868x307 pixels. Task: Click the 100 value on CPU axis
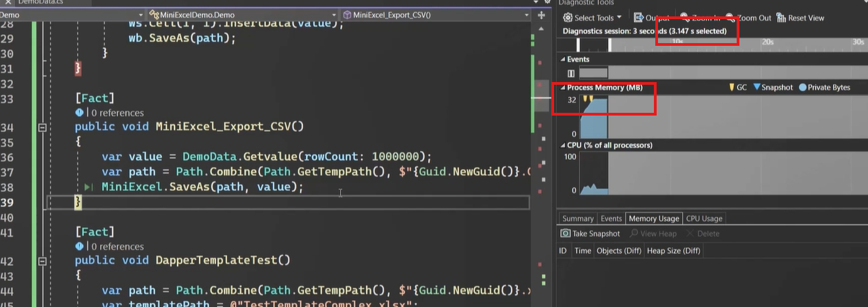569,157
